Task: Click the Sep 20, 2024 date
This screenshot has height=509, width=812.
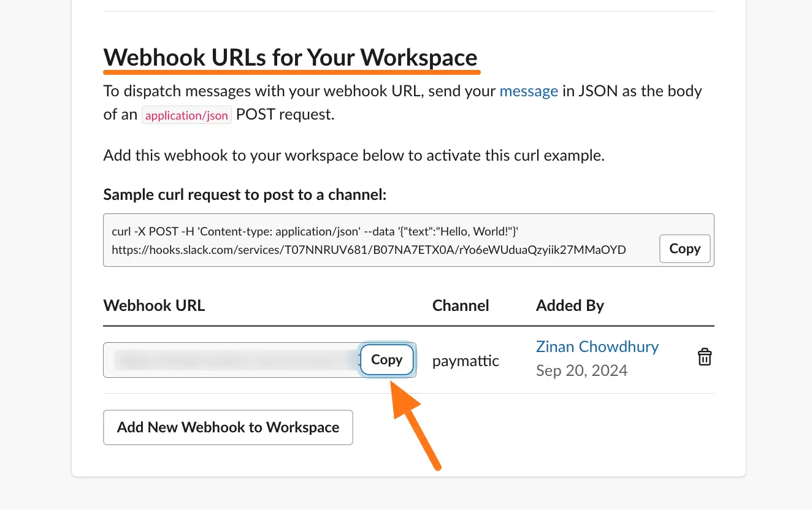Action: pyautogui.click(x=581, y=370)
